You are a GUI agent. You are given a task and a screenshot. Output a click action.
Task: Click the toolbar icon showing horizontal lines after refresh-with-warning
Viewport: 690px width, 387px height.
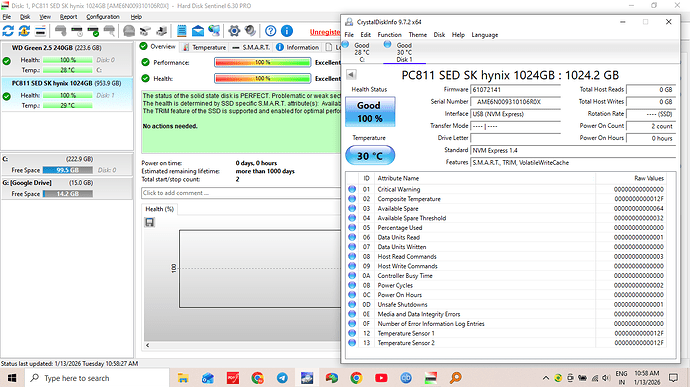point(40,31)
